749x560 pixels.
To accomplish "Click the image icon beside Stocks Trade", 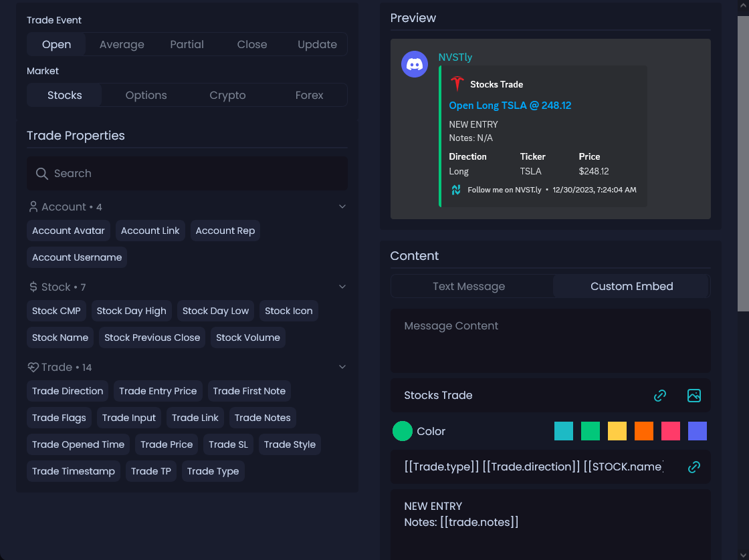I will pos(693,396).
